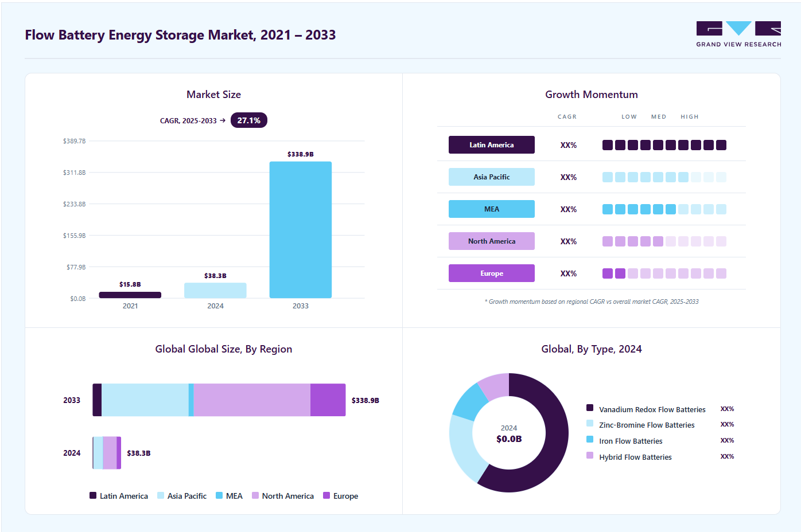Click Vanadium Redox Flow Batteries legend swatch
Viewport: 801px width, 532px height.
coord(590,408)
